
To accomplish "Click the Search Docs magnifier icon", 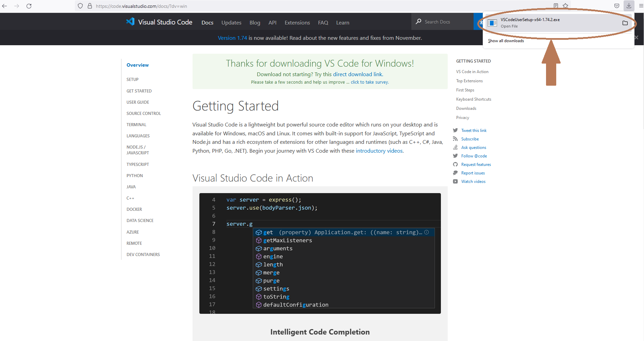I will click(x=418, y=22).
